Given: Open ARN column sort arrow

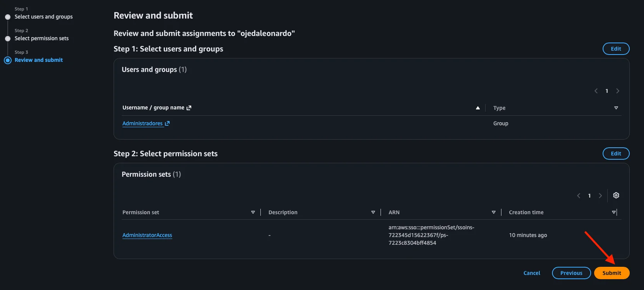Looking at the screenshot, I should click(494, 212).
